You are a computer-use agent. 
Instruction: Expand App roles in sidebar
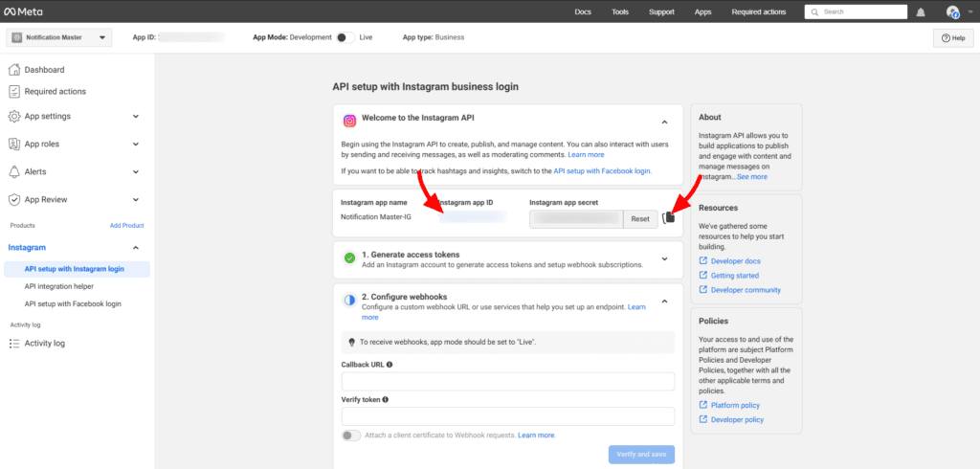coord(136,144)
